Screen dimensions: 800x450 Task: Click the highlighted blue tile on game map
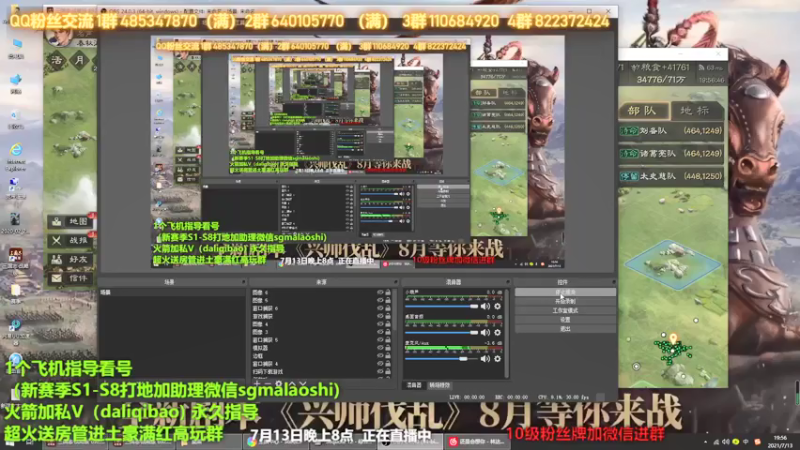[x=672, y=264]
